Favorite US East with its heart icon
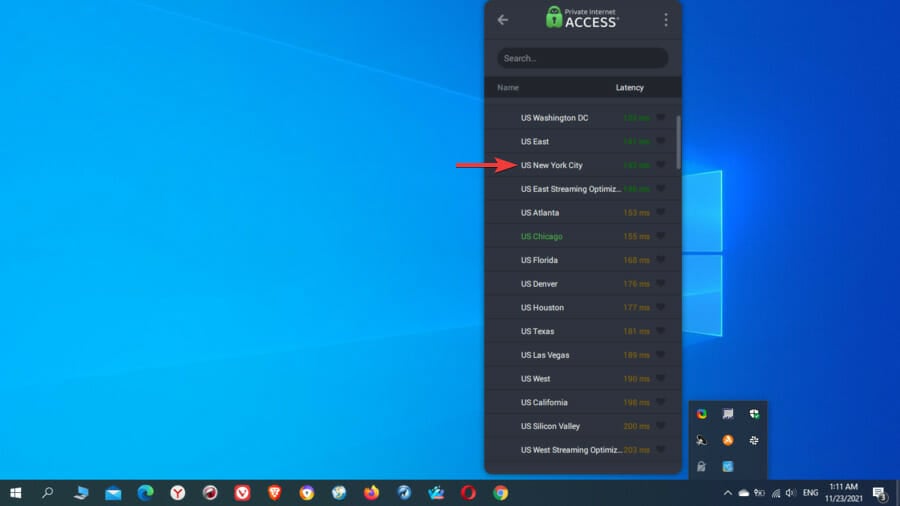Image resolution: width=900 pixels, height=506 pixels. (661, 141)
